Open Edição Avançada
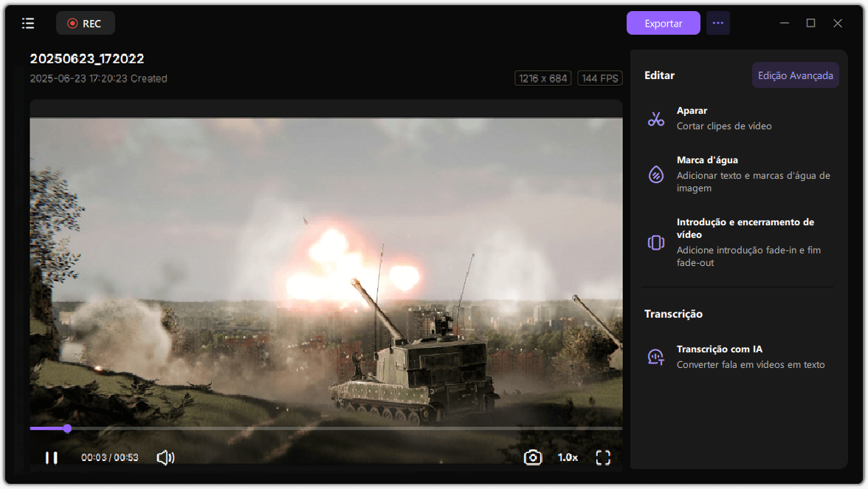Viewport: 868px width, 489px height. [x=795, y=75]
